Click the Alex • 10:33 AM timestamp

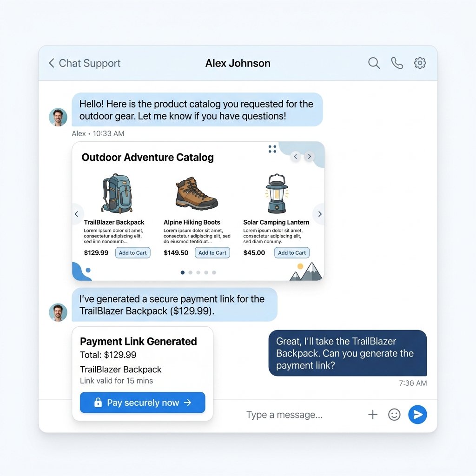[x=98, y=133]
